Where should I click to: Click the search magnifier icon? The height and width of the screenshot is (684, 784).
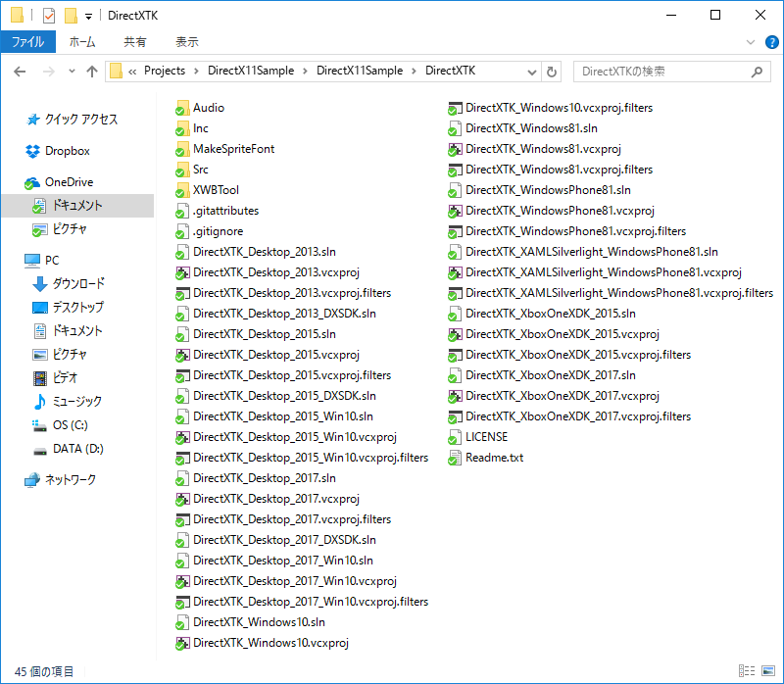tap(757, 72)
